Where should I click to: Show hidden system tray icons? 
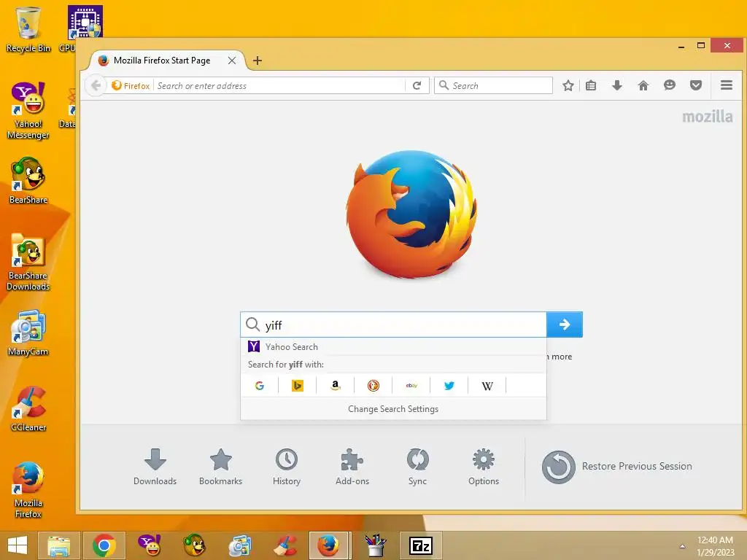(682, 546)
